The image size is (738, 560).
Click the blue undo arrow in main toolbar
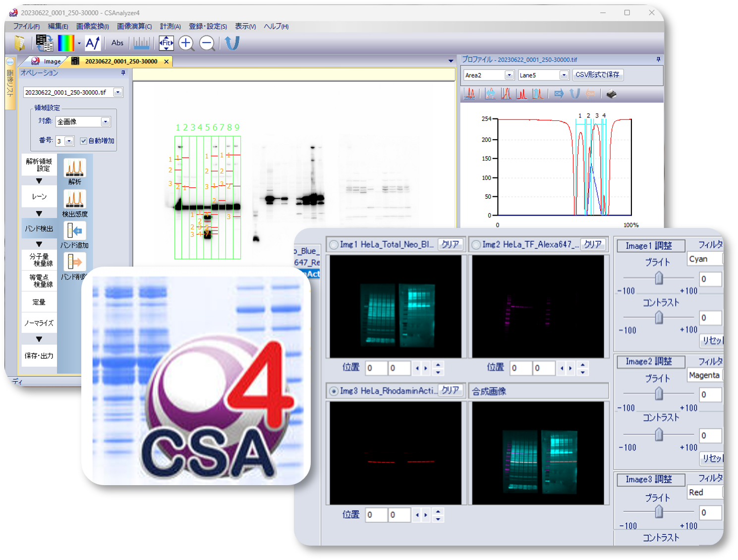pyautogui.click(x=232, y=43)
